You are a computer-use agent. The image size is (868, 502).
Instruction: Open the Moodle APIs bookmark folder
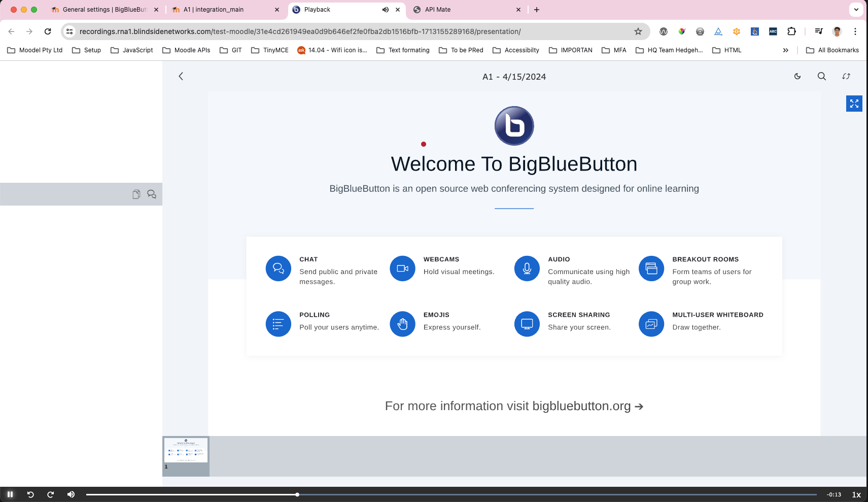tap(186, 50)
